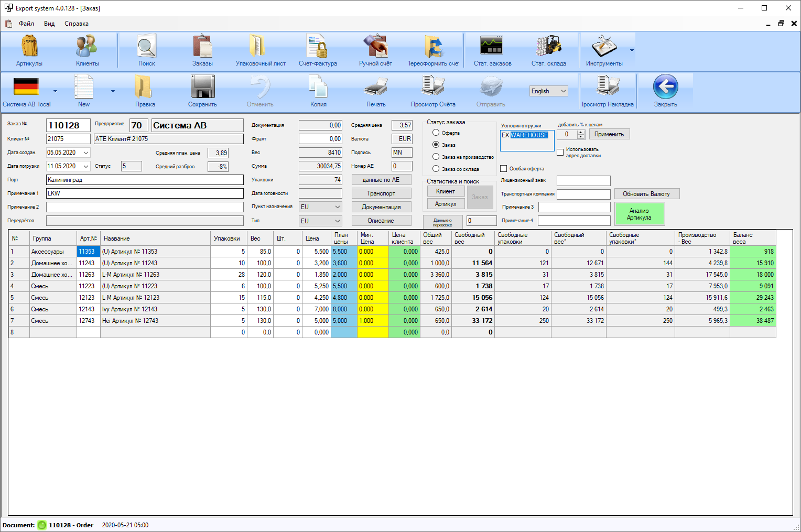Click the Сохранить floppy disk icon
Screen dimensions: 801x532
202,87
